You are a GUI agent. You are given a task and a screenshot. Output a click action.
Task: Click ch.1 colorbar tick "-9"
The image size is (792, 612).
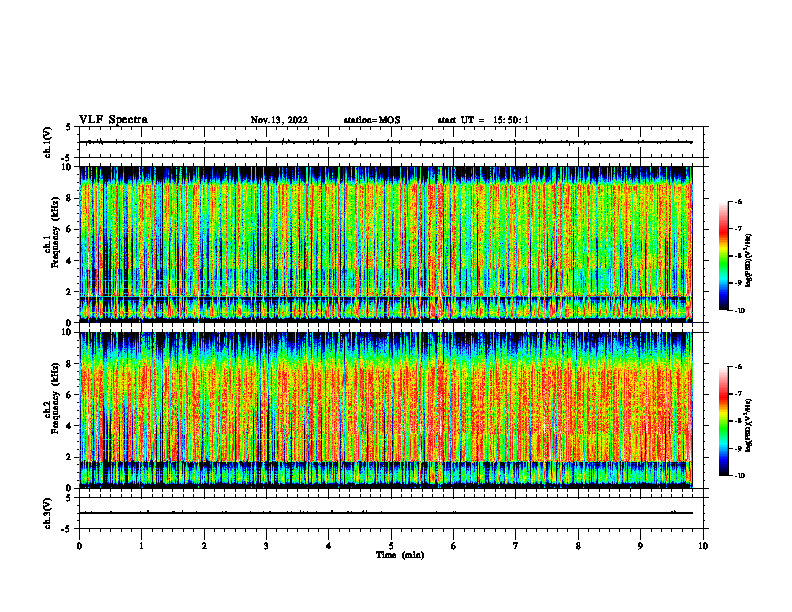pos(738,283)
